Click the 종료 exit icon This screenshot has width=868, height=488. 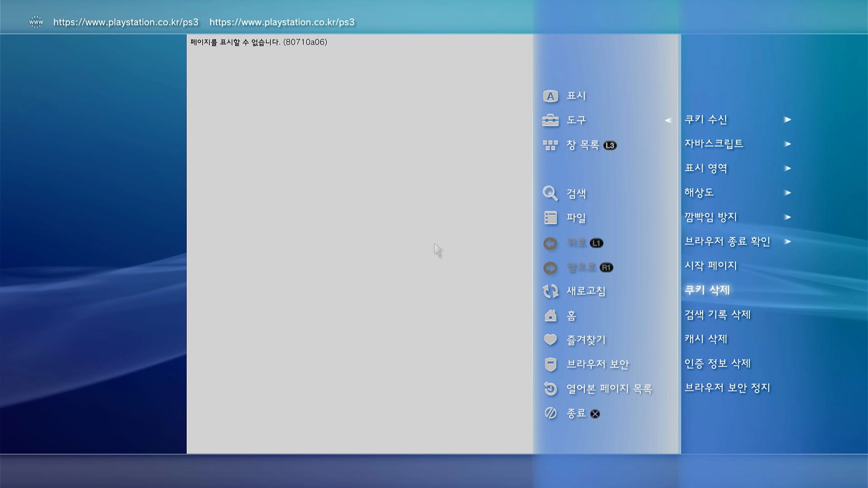click(550, 413)
